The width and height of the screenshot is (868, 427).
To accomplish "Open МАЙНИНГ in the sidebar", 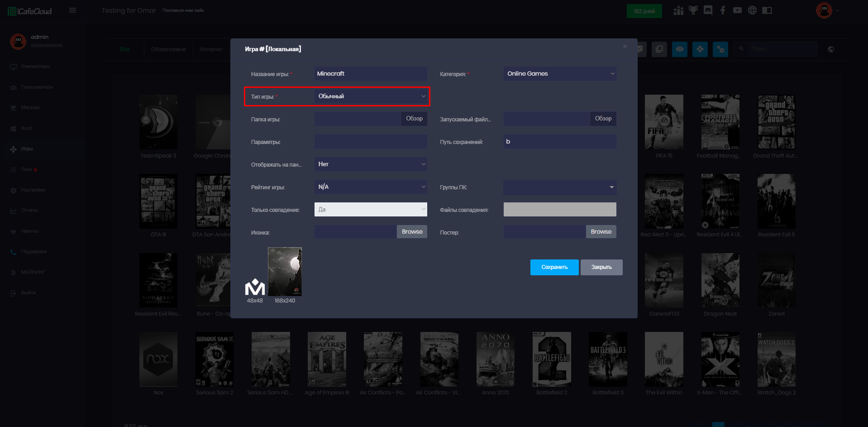I will pyautogui.click(x=33, y=272).
